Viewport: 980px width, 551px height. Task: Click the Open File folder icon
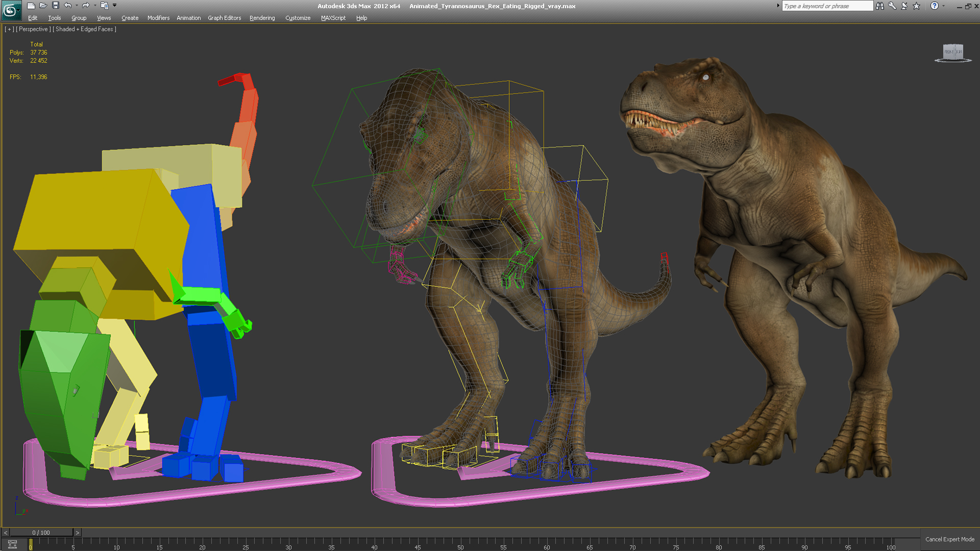(43, 6)
